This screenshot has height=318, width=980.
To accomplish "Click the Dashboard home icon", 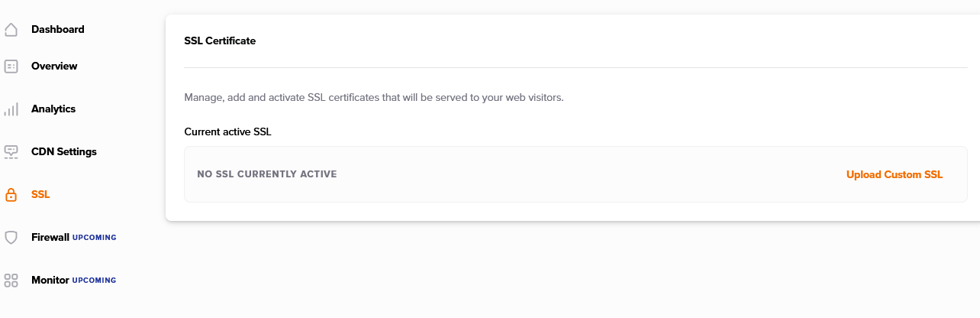I will 11,30.
